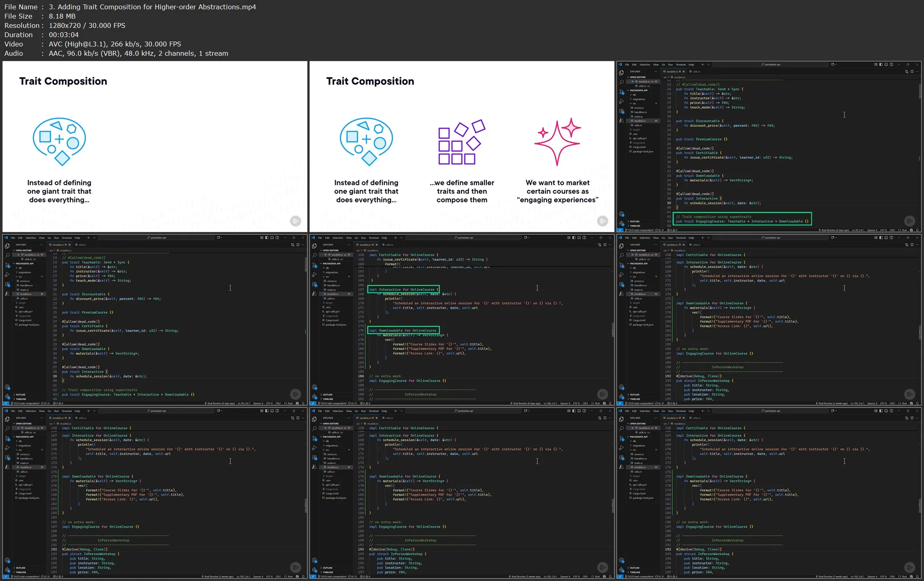Click Explorer files icon in middle-left VS Code frame
The height and width of the screenshot is (581, 924).
(7, 246)
